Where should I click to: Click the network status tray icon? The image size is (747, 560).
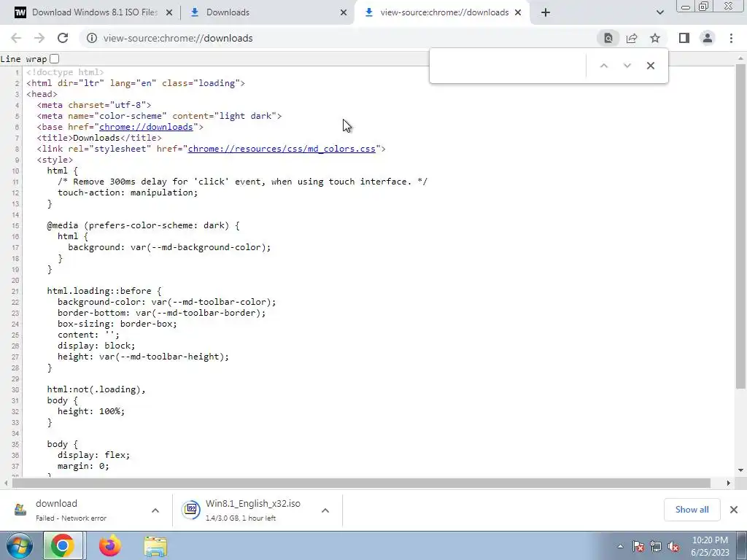pos(656,546)
